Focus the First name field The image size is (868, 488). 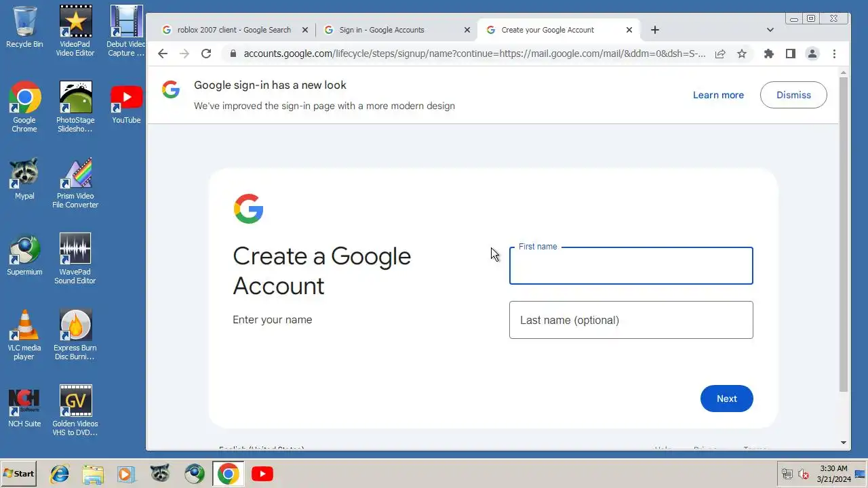click(631, 266)
